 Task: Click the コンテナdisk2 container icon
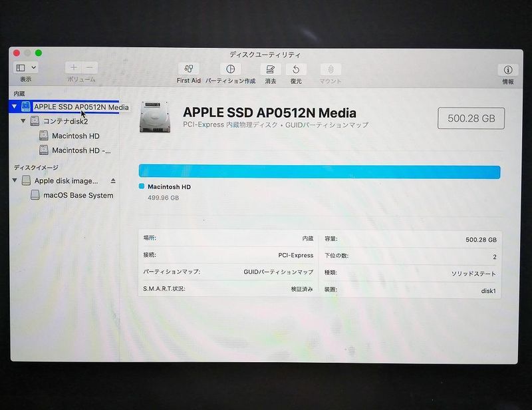click(x=35, y=121)
